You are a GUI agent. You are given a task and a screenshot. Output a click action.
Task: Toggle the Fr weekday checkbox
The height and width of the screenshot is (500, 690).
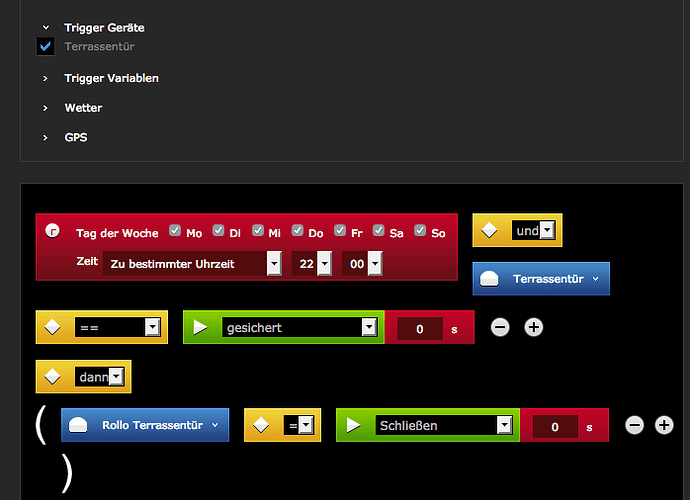[x=340, y=230]
